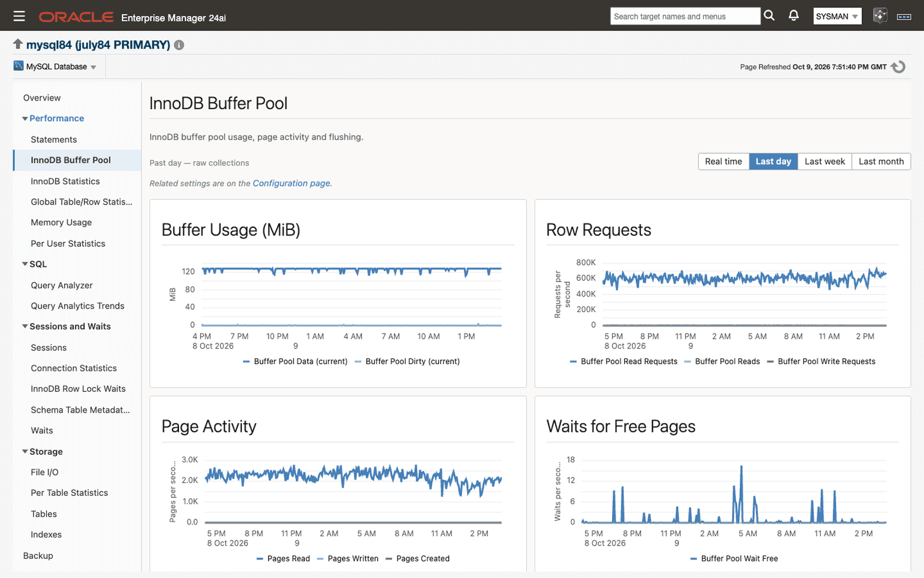Toggle Buffer Pool Data (current) legend

[295, 361]
